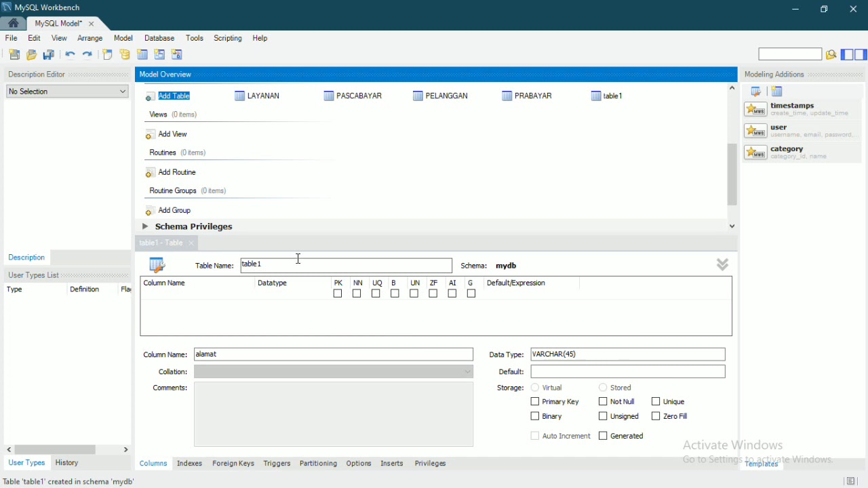The width and height of the screenshot is (868, 488).
Task: Click Add View link
Action: click(172, 134)
